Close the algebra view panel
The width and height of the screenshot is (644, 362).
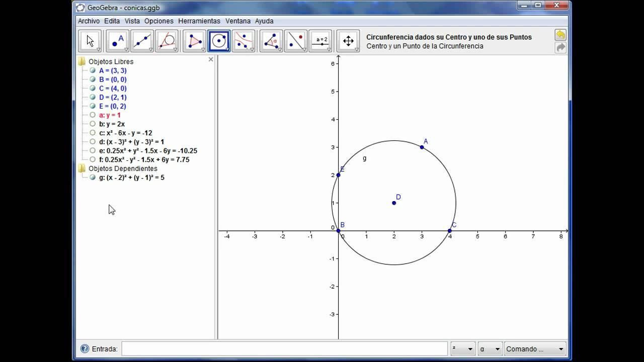[x=211, y=59]
